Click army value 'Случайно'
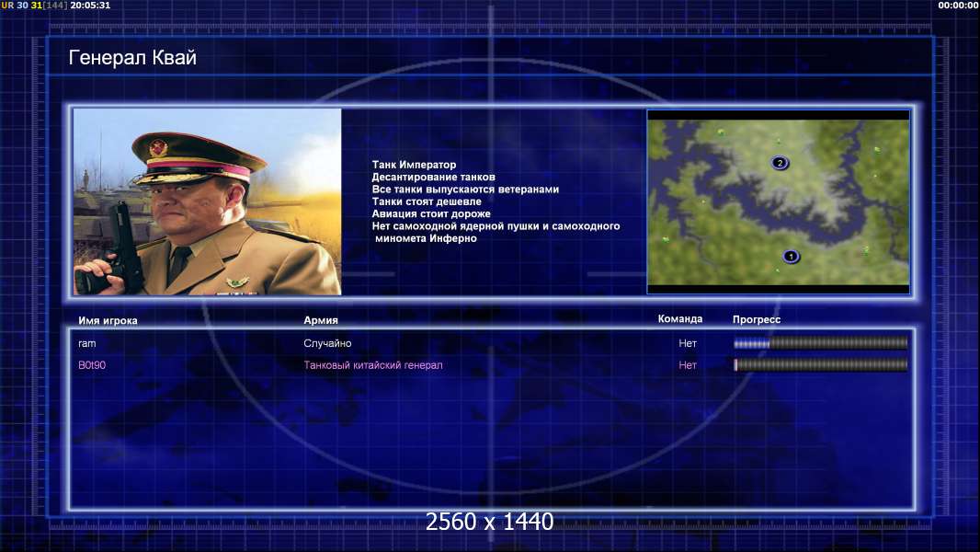 327,343
